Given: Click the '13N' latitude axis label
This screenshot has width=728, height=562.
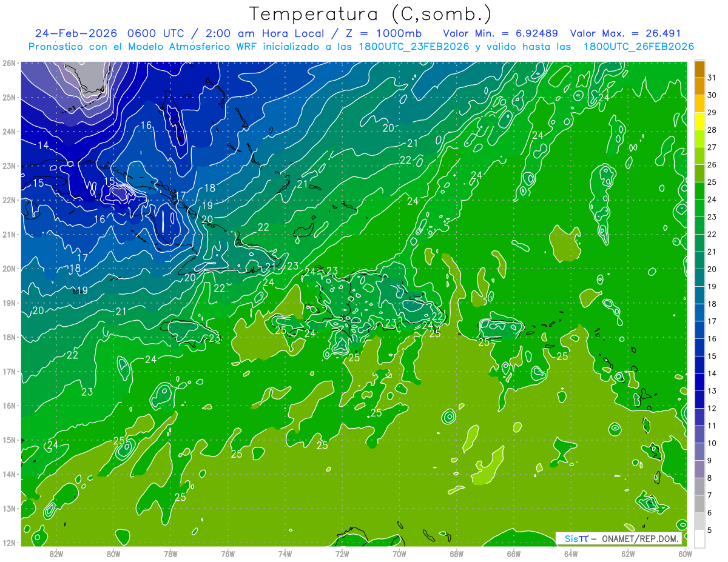Looking at the screenshot, I should click(x=9, y=509).
